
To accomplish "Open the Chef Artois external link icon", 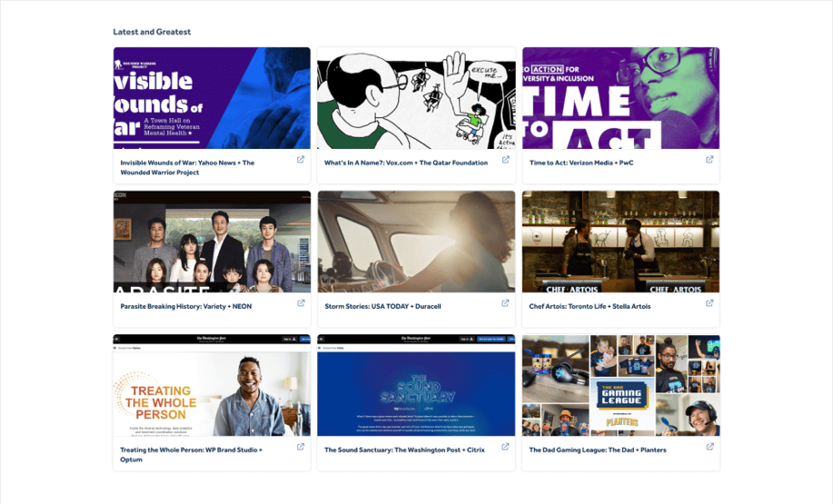I will (x=709, y=303).
